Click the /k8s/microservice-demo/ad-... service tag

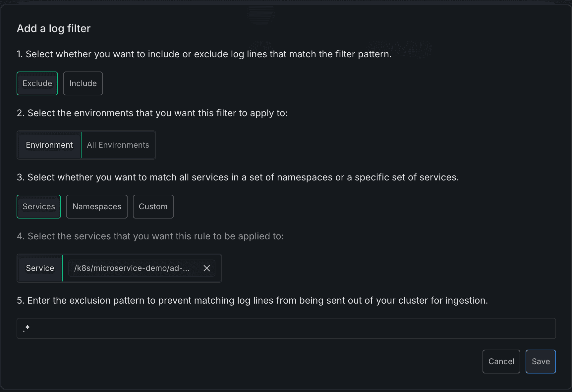pyautogui.click(x=132, y=268)
